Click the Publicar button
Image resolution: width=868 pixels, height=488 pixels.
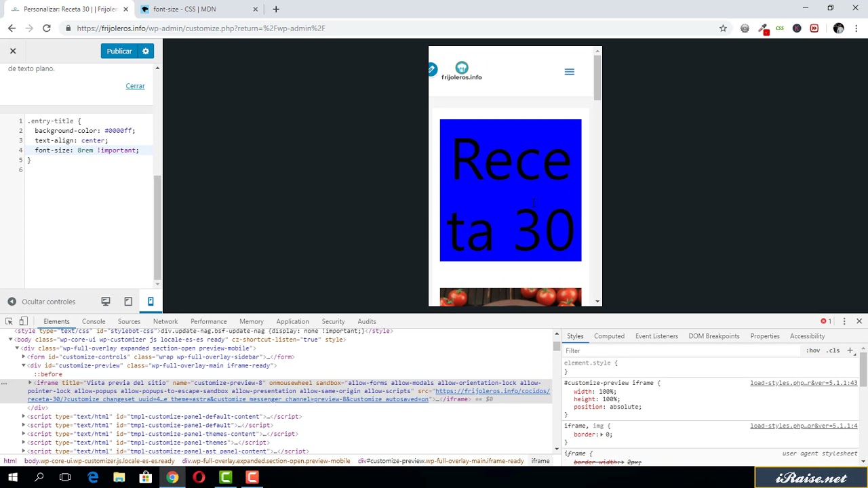pyautogui.click(x=119, y=51)
